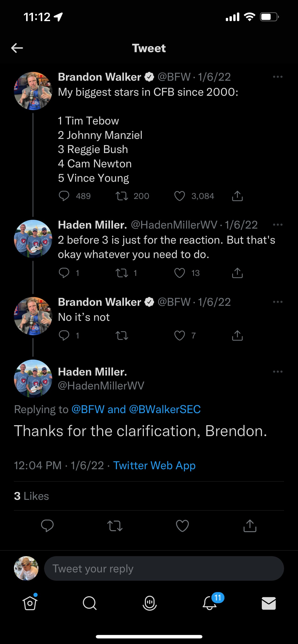This screenshot has height=644, width=298.
Task: Like Brandon Walker's biggest stars tweet
Action: click(179, 196)
